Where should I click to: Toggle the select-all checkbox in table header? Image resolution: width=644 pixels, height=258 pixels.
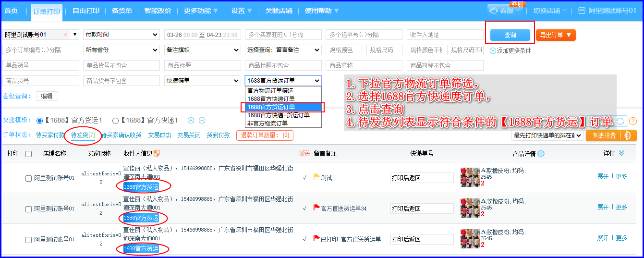pos(28,154)
